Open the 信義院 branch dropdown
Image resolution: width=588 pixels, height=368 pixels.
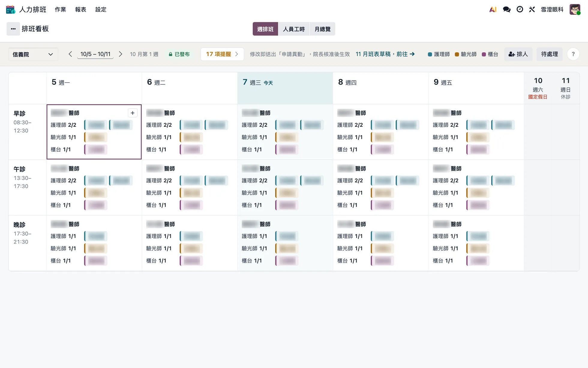coord(33,54)
